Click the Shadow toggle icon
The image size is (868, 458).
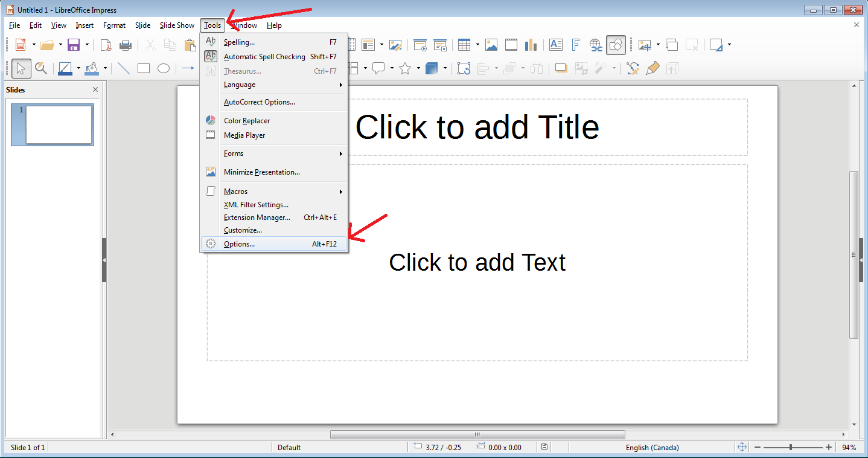tap(561, 68)
